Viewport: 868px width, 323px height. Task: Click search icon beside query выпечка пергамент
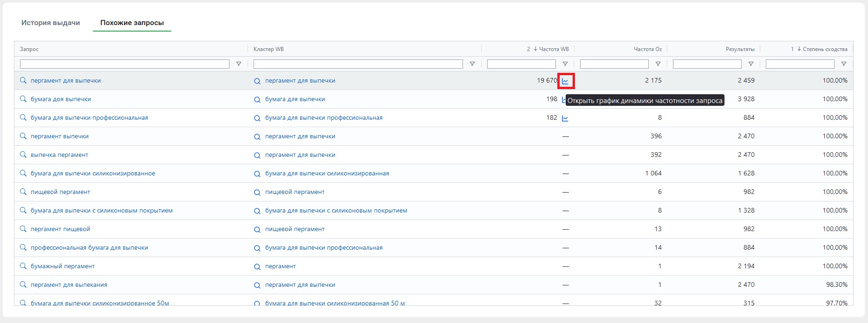23,155
